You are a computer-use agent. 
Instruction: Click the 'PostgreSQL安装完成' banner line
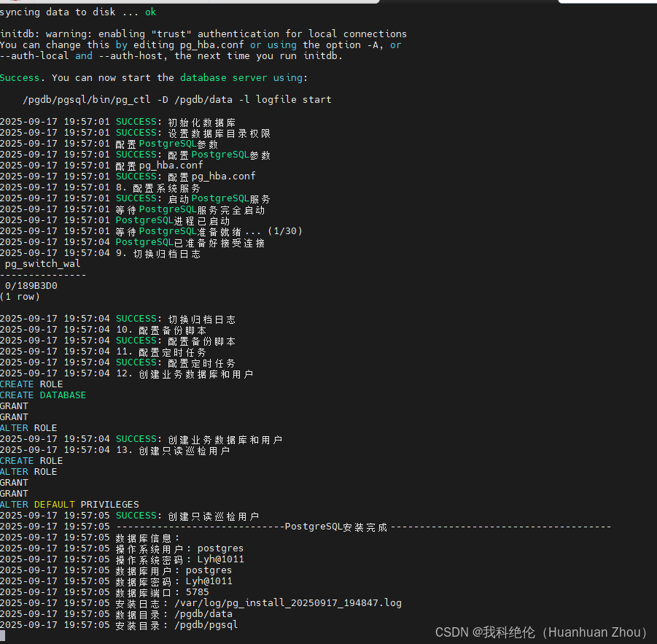306,527
